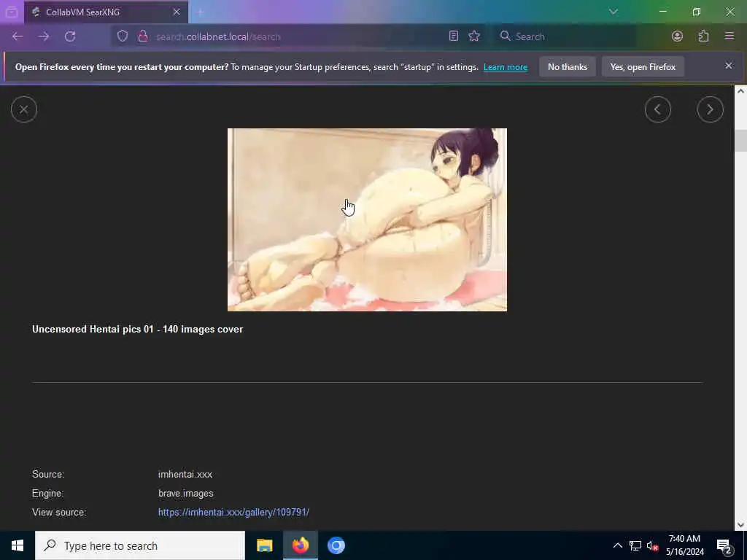The height and width of the screenshot is (560, 747).
Task: Follow the Learn more startup link
Action: [506, 67]
